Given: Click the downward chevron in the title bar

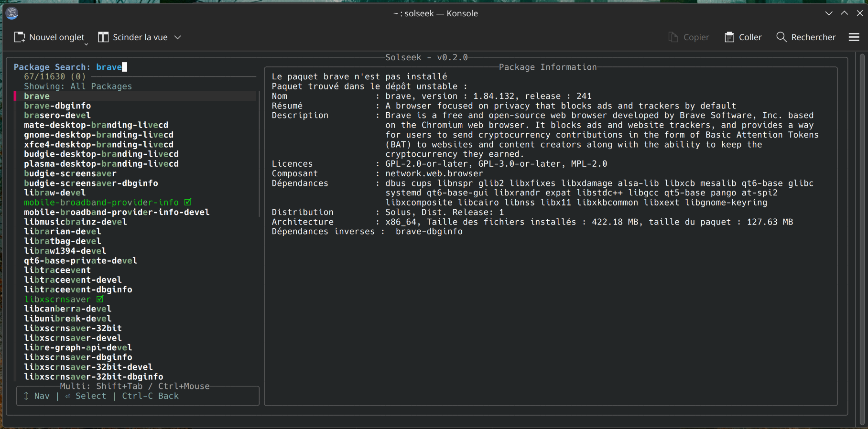Looking at the screenshot, I should point(829,13).
